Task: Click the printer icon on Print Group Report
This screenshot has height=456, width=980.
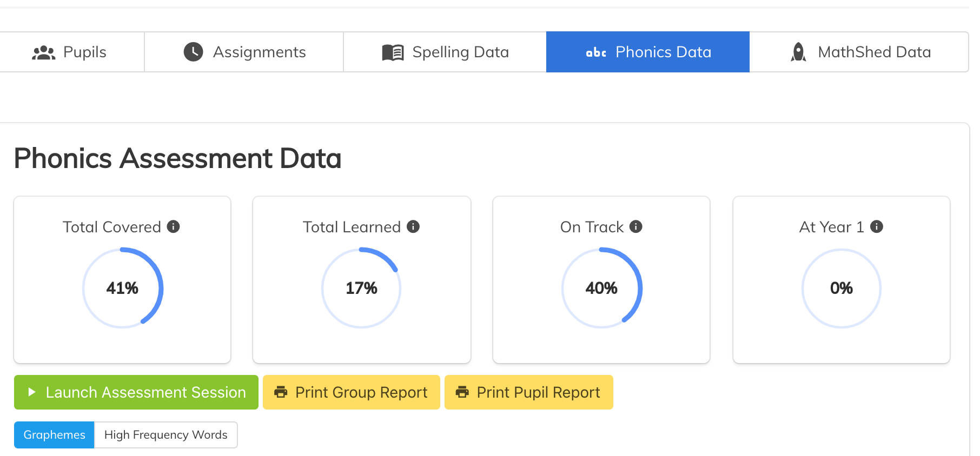Action: click(281, 392)
